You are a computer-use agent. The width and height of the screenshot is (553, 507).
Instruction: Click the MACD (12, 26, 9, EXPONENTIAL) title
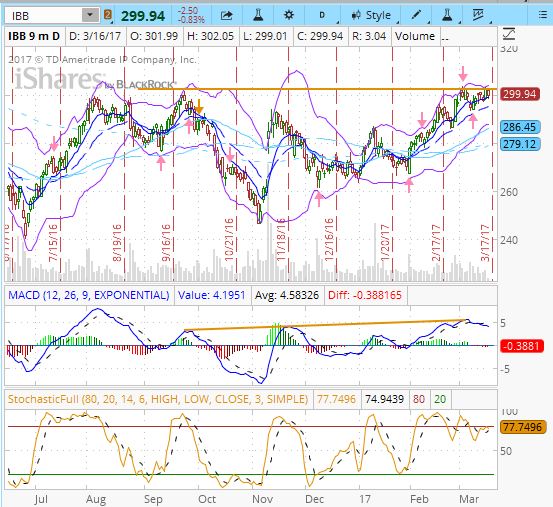pyautogui.click(x=89, y=295)
